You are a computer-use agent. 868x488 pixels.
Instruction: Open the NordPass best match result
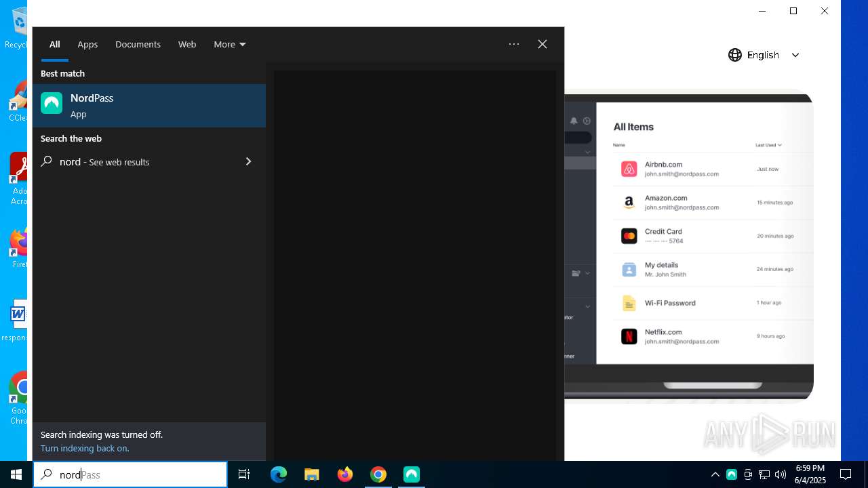(x=149, y=106)
